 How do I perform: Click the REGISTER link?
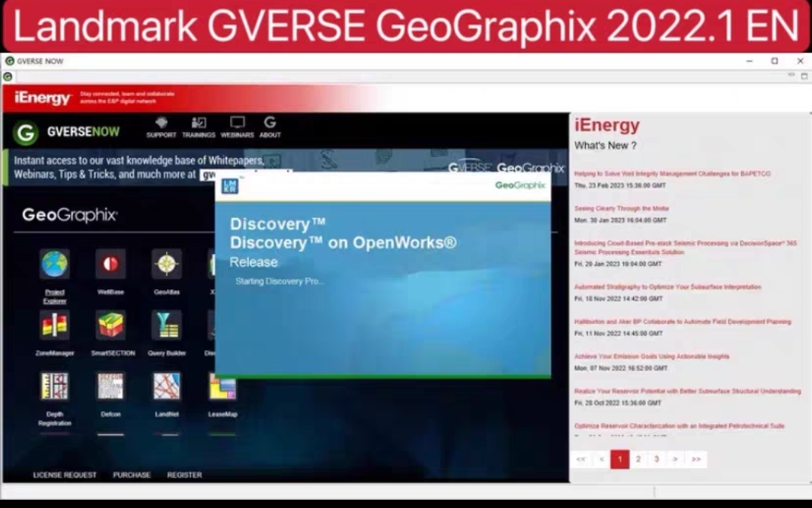[x=185, y=475]
